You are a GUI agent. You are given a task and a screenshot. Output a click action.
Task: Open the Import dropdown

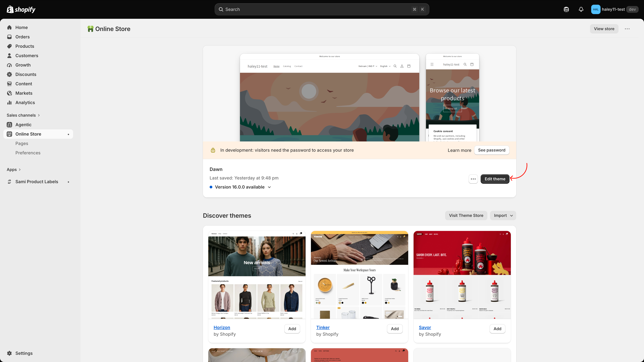tap(503, 215)
